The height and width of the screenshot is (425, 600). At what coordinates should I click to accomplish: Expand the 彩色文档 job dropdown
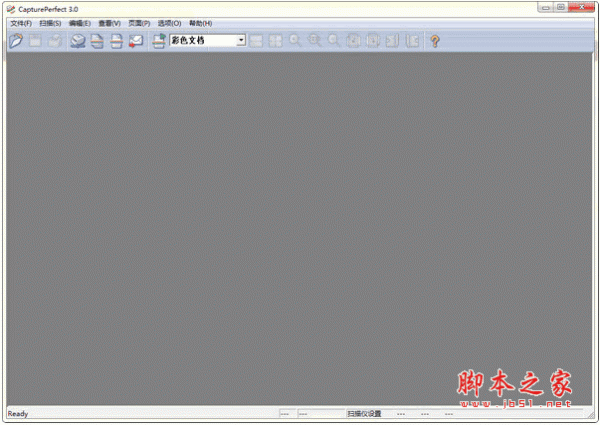coord(241,40)
